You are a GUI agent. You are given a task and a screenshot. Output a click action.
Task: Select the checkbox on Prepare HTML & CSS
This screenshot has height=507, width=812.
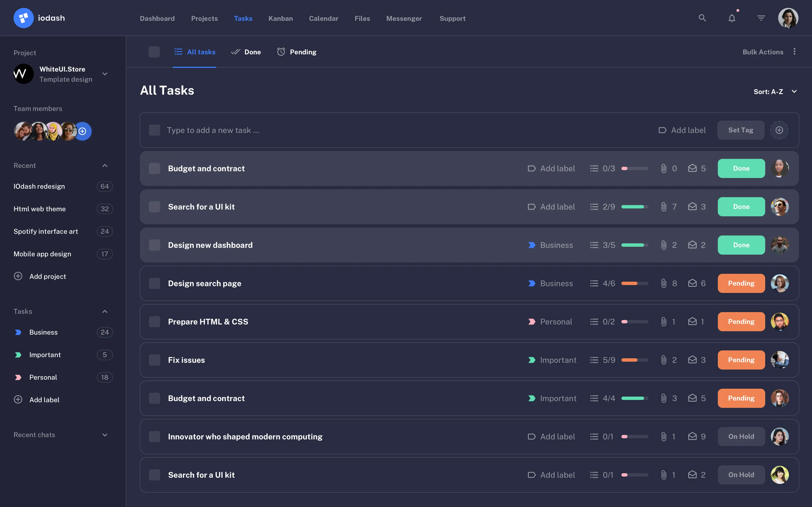(x=155, y=321)
